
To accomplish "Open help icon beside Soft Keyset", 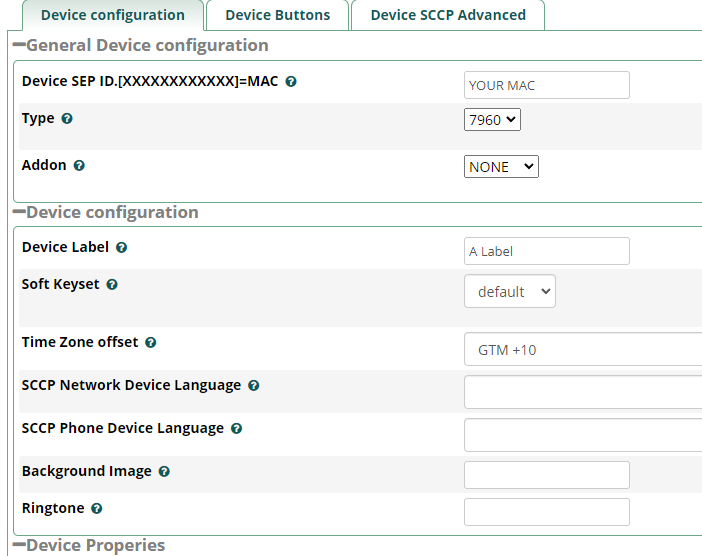I will pyautogui.click(x=112, y=285).
